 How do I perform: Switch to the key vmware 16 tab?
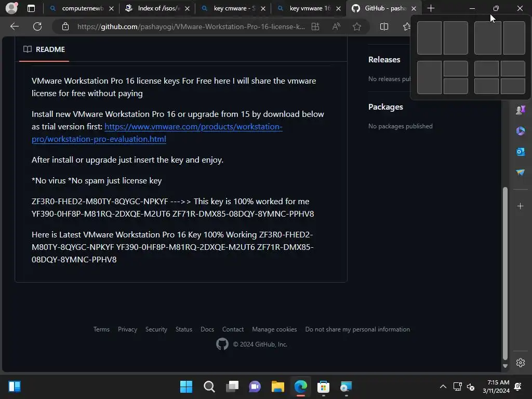[310, 8]
